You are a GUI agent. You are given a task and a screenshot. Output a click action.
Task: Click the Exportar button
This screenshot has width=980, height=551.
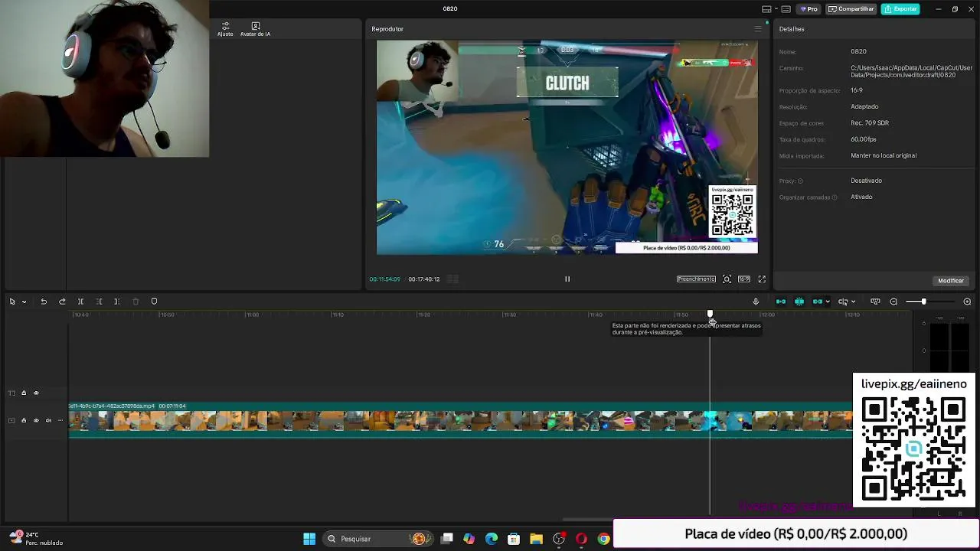click(900, 9)
